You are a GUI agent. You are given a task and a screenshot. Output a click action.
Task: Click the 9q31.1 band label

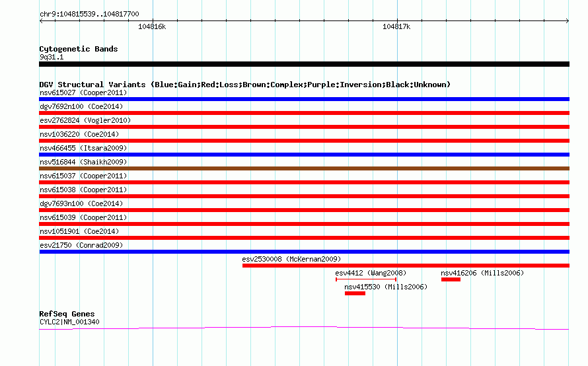click(x=52, y=57)
